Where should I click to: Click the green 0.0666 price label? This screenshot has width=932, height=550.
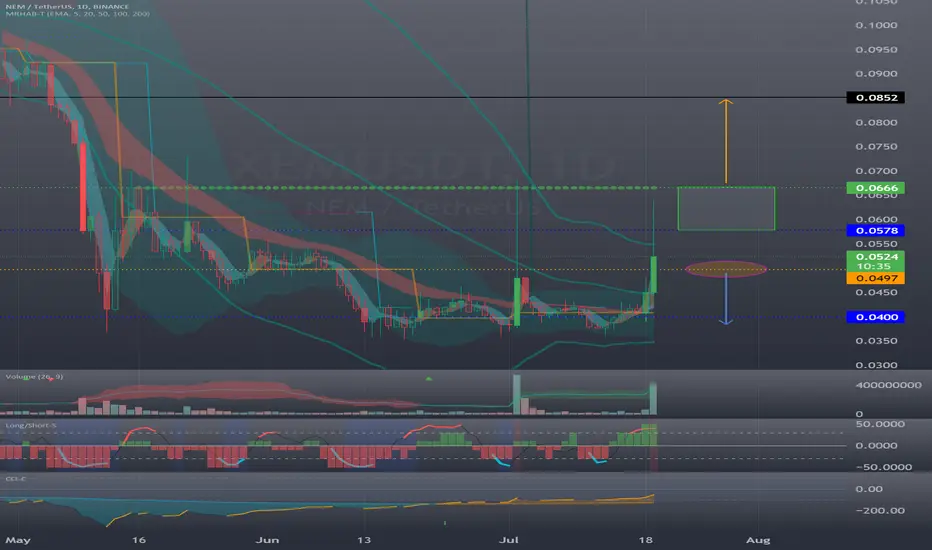point(876,188)
